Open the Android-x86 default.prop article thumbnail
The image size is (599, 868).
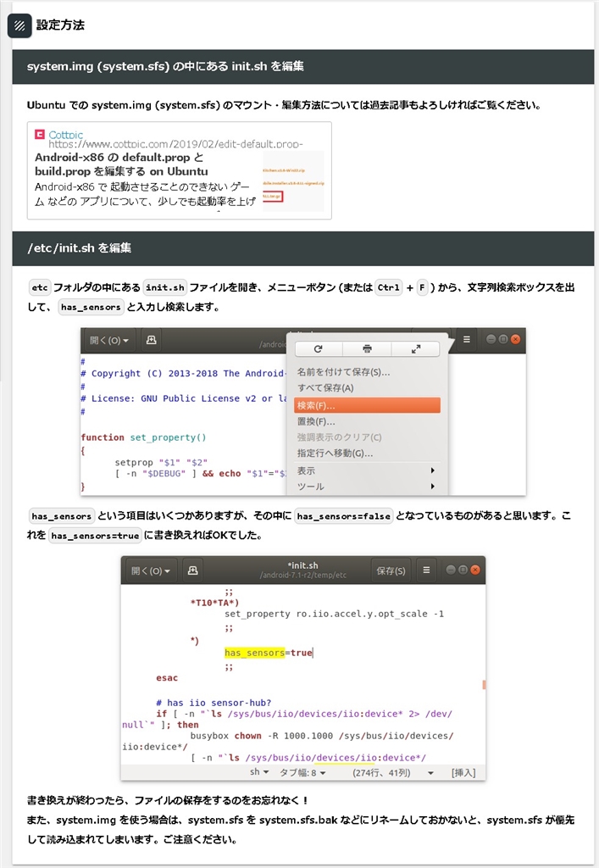click(293, 181)
